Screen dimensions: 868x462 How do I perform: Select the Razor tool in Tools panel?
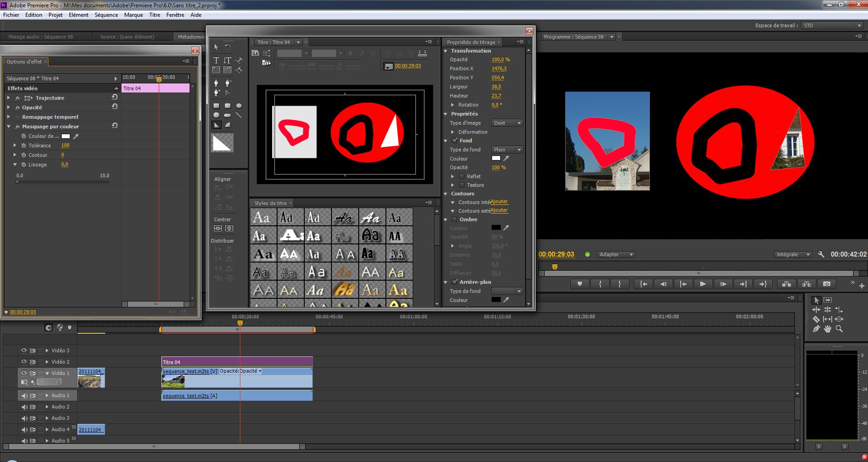coord(816,319)
